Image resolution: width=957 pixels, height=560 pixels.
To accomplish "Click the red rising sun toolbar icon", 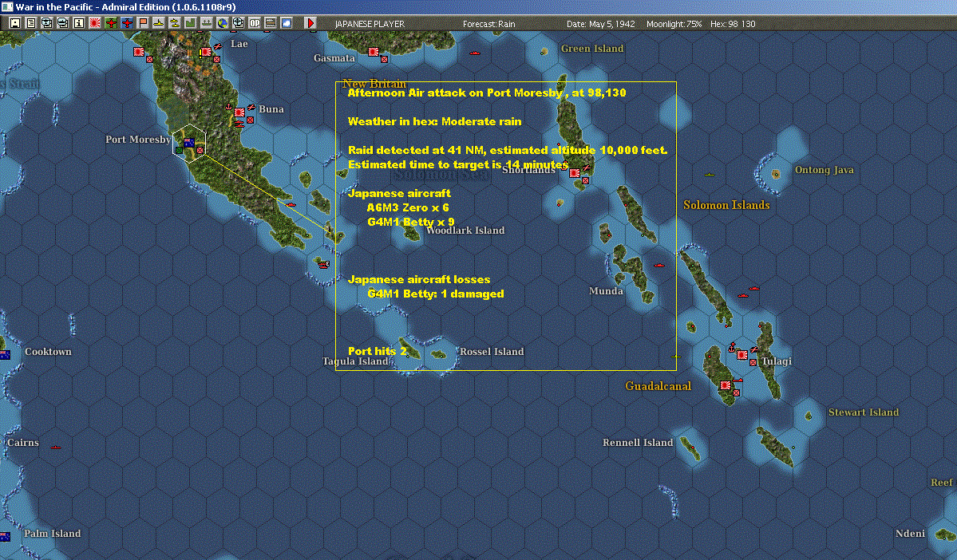I will pos(95,23).
